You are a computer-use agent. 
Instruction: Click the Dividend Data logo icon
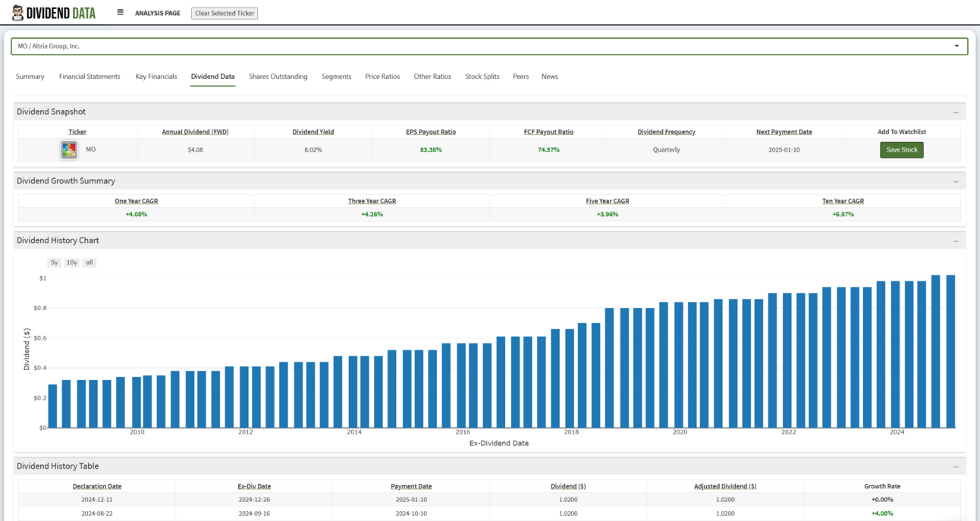click(17, 13)
